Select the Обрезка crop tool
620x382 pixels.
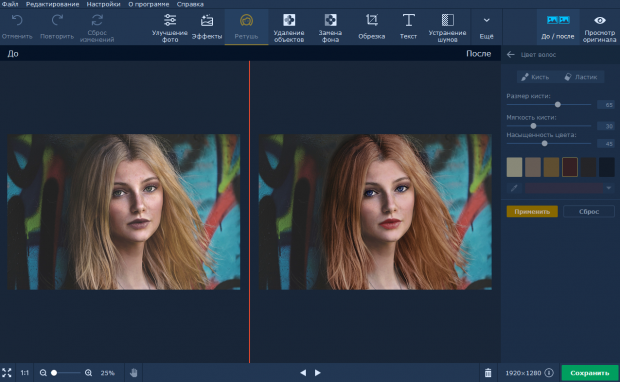tap(371, 28)
